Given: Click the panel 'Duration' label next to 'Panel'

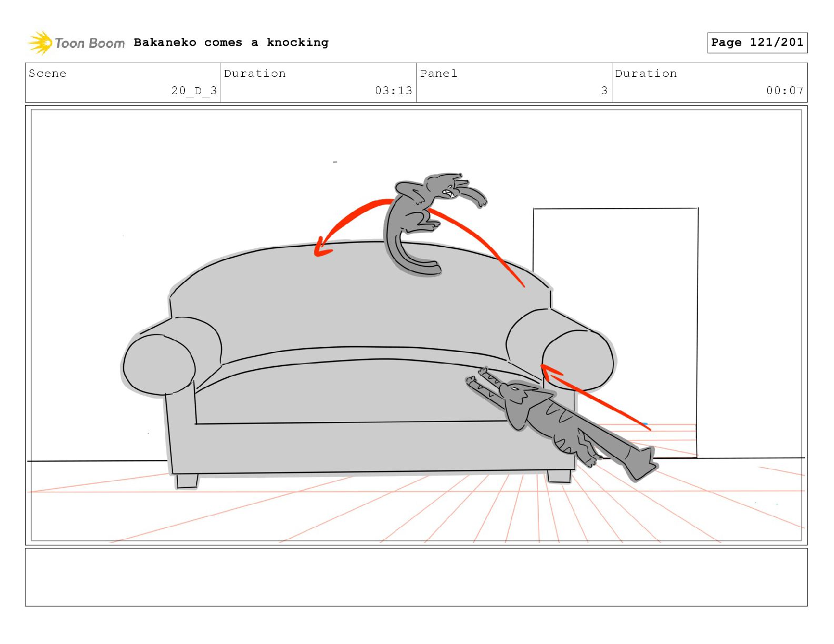Looking at the screenshot, I should (x=646, y=74).
